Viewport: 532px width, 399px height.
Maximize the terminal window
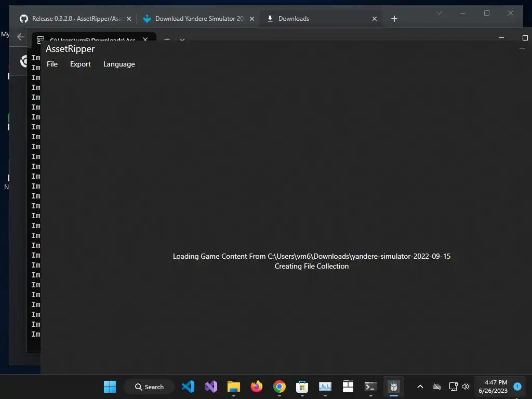pos(525,37)
